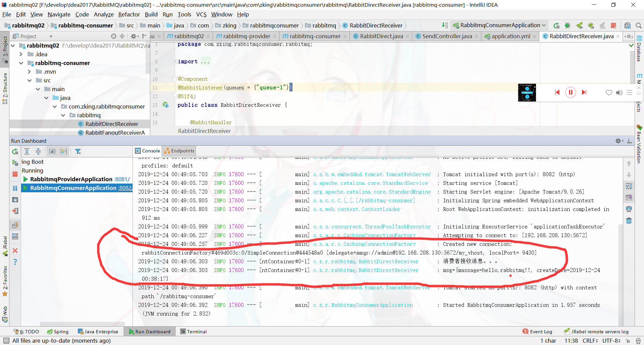Open Run Dashboard help question mark
Viewport: 644px width, 345px height.
click(15, 262)
